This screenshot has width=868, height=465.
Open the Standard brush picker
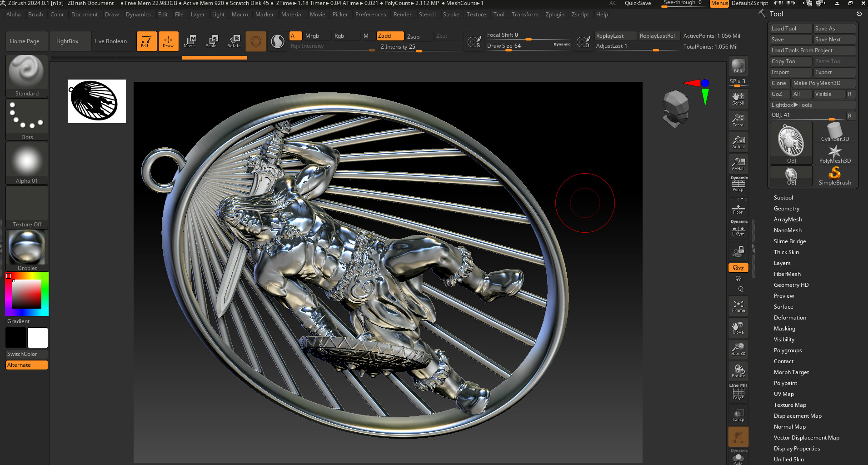[27, 75]
